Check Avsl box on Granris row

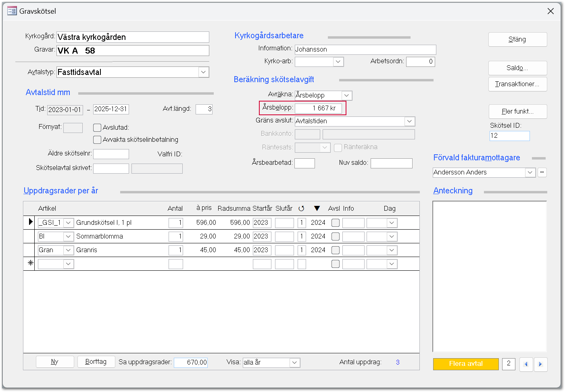[x=335, y=250]
